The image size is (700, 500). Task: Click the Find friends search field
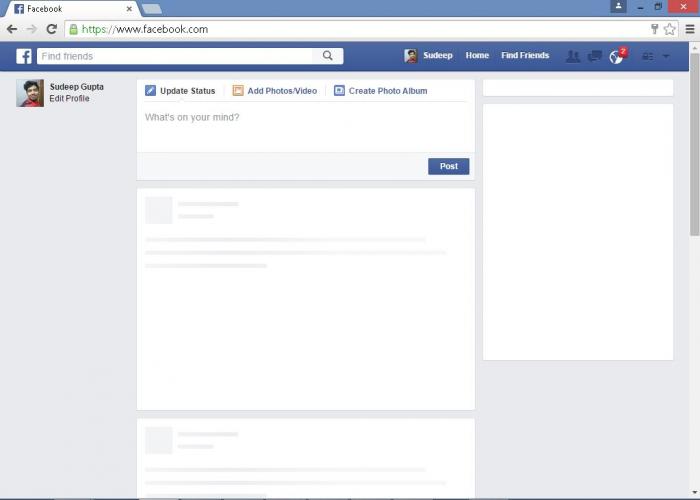(175, 56)
